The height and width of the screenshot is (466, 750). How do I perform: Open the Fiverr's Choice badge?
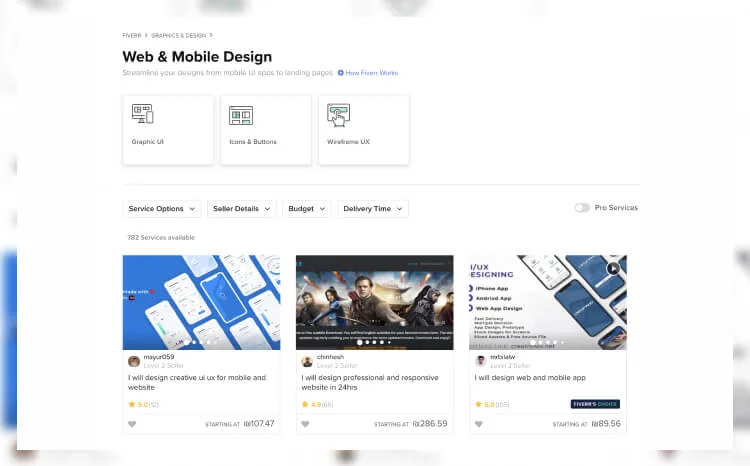click(x=595, y=404)
